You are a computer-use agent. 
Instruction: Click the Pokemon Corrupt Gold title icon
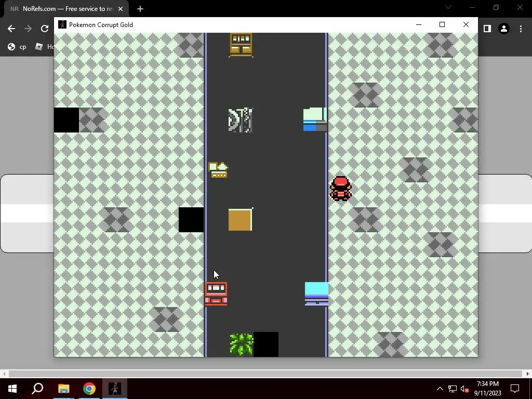(x=62, y=24)
